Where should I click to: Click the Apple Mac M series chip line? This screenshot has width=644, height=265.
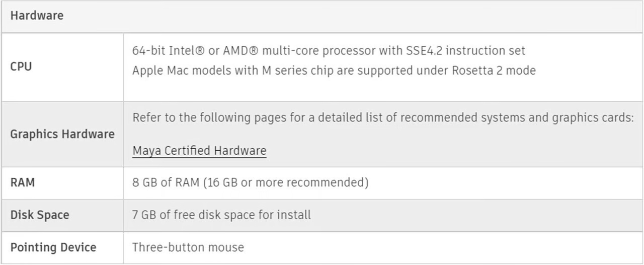[x=334, y=71]
